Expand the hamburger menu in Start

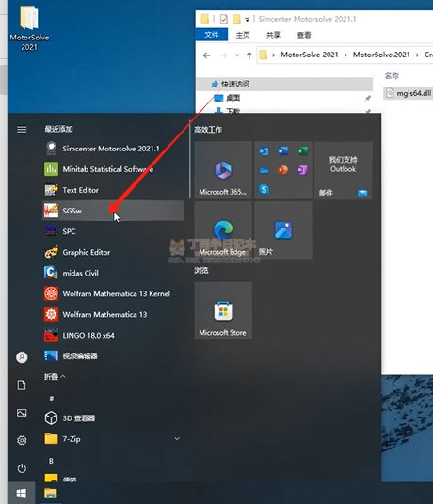point(22,129)
